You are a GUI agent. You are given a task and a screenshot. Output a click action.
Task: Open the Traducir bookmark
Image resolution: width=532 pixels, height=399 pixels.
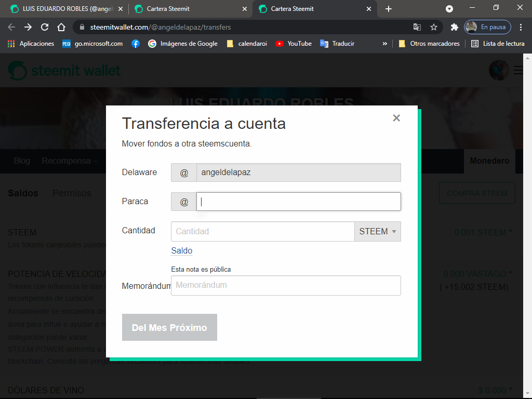337,44
